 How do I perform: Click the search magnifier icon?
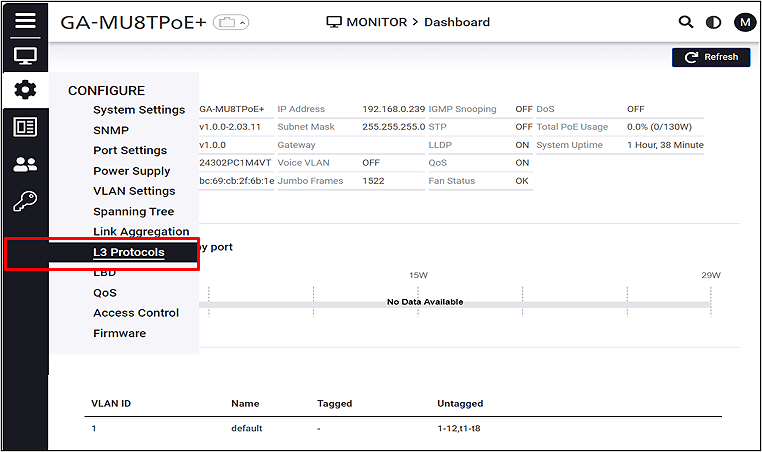point(686,22)
